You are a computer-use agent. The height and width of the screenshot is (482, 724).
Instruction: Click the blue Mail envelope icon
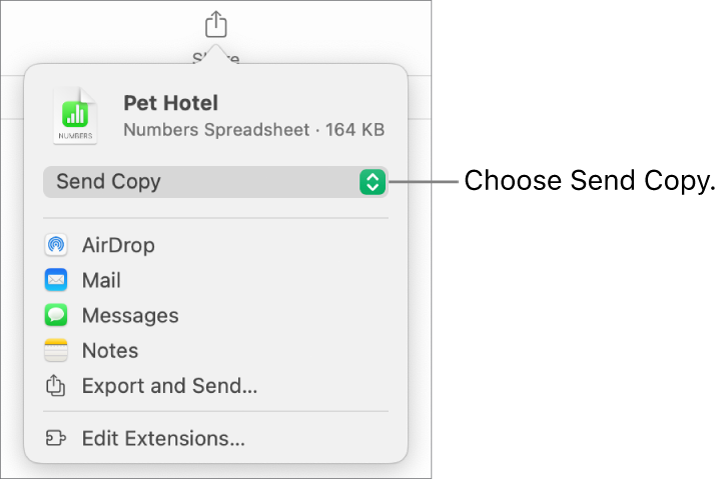pyautogui.click(x=56, y=281)
